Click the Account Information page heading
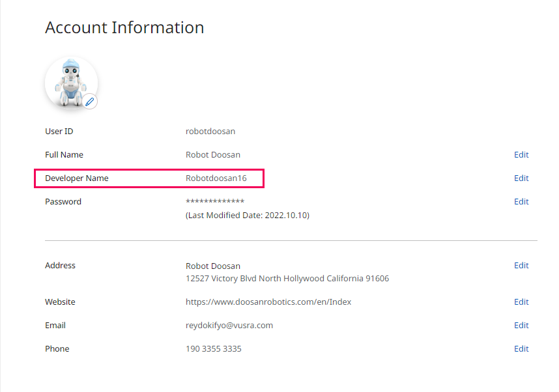The height and width of the screenshot is (392, 559). click(124, 27)
